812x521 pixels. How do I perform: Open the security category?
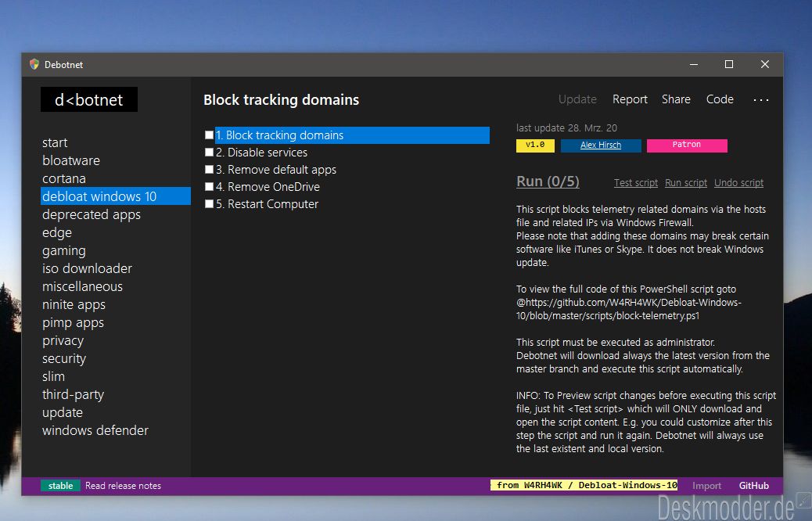tap(63, 358)
